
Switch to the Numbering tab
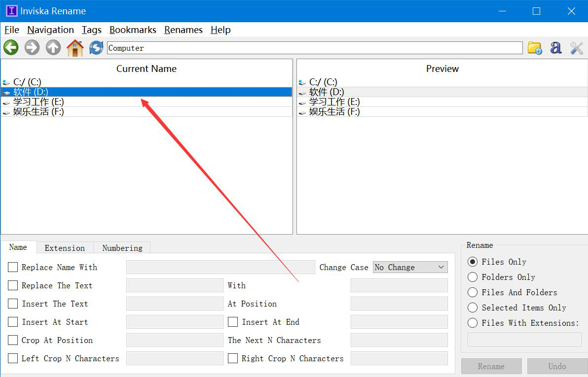tap(122, 248)
